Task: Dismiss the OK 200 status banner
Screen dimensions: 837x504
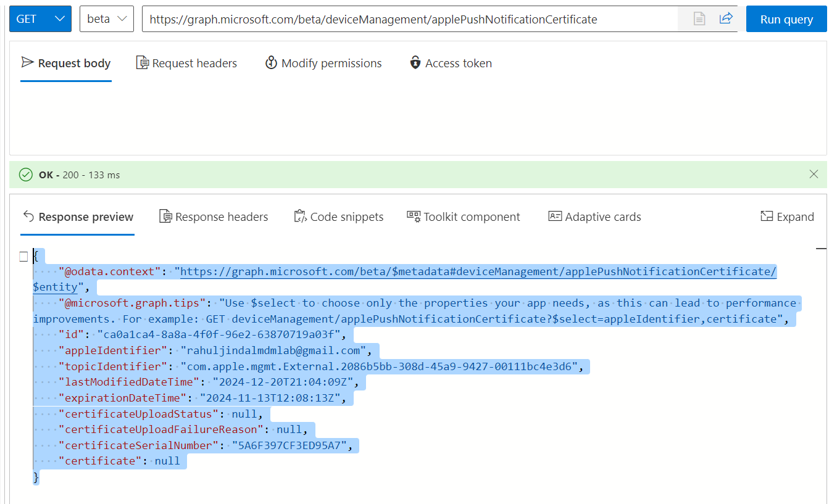Action: pos(814,175)
